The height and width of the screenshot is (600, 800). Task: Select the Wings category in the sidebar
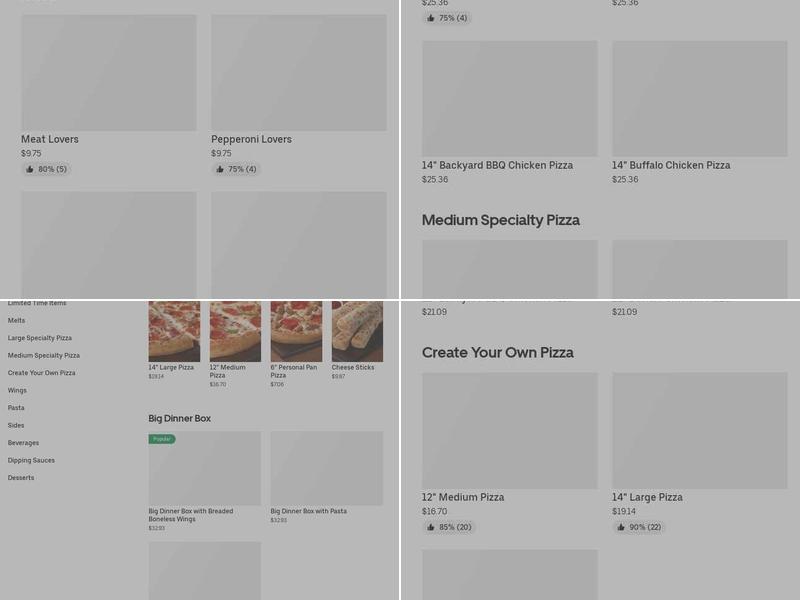17,390
